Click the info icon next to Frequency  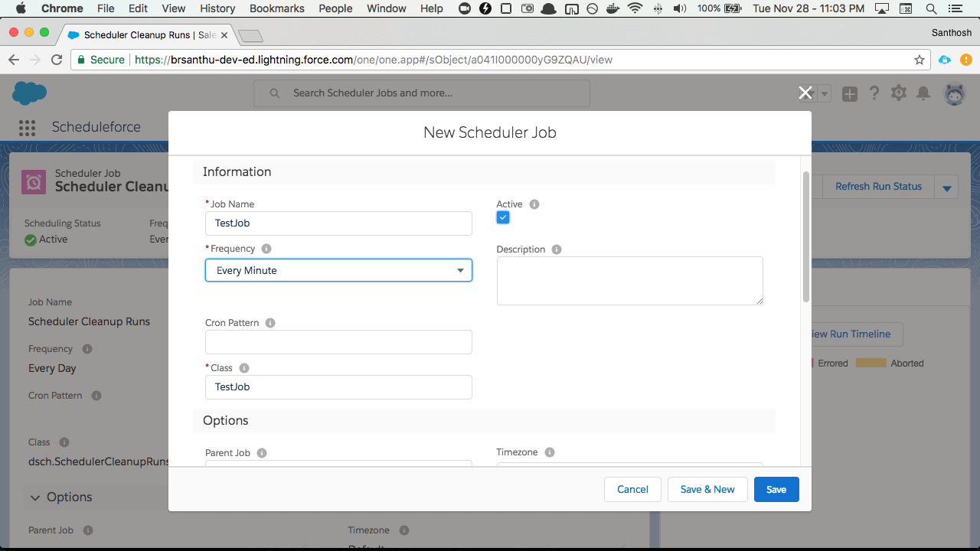tap(266, 249)
